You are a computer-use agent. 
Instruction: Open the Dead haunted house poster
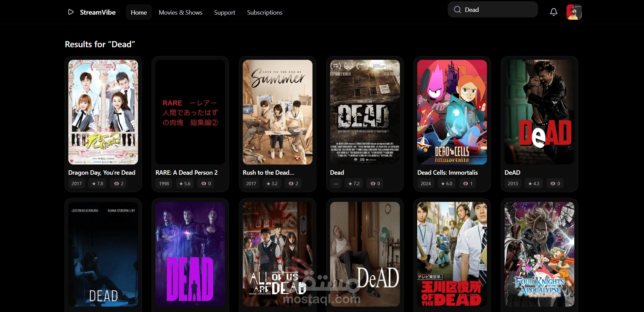365,112
